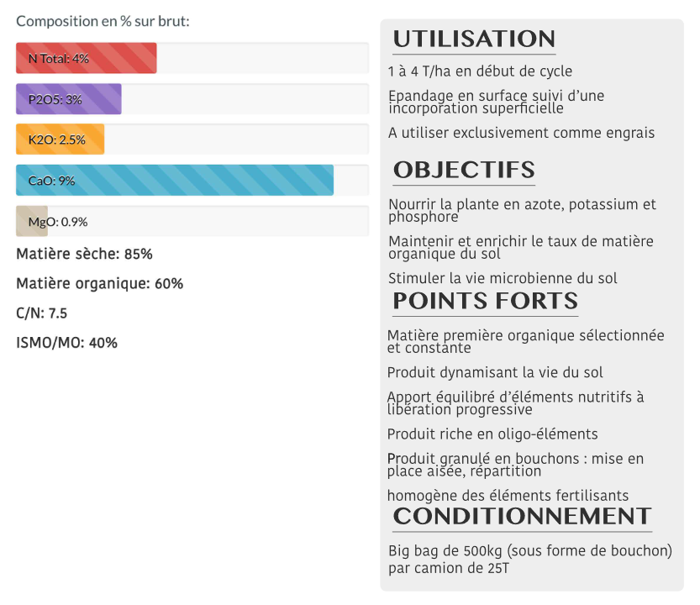Click the purple P2O5 3% bar
The width and height of the screenshot is (700, 605).
(x=68, y=99)
